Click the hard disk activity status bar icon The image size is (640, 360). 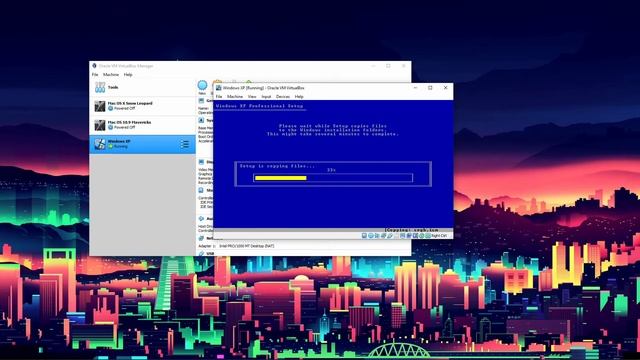pos(364,236)
